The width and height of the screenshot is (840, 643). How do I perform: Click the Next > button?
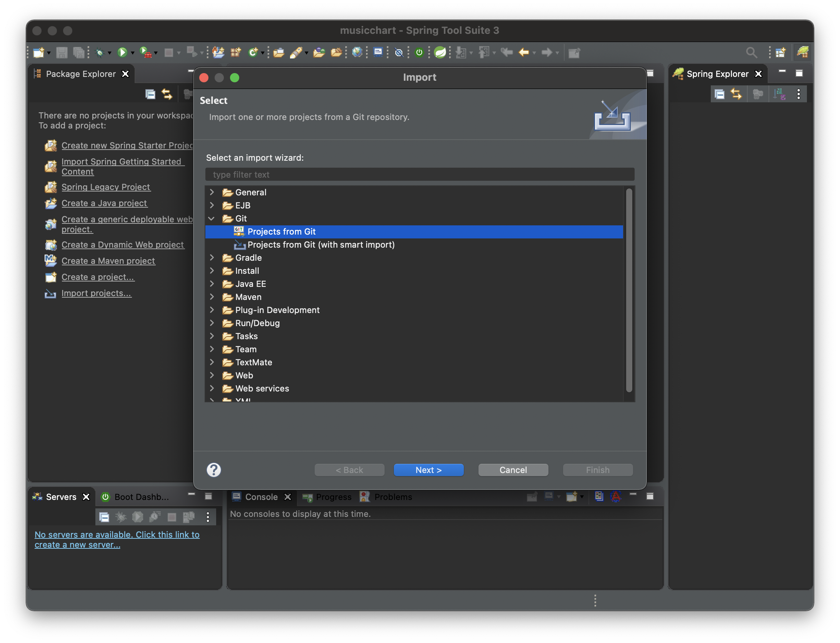(428, 470)
